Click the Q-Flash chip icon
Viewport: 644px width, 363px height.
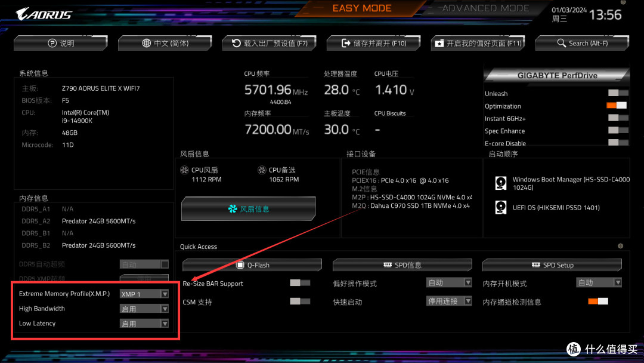click(240, 265)
